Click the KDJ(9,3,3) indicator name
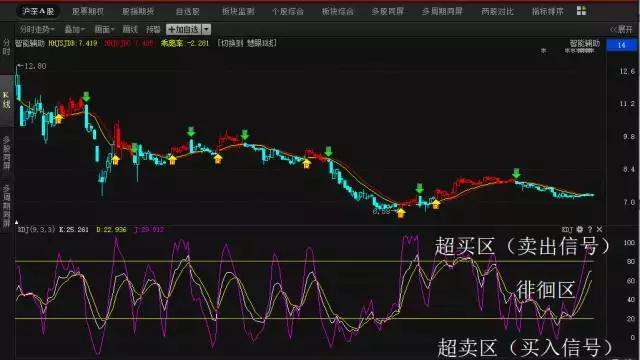This screenshot has width=640, height=360. pyautogui.click(x=36, y=230)
